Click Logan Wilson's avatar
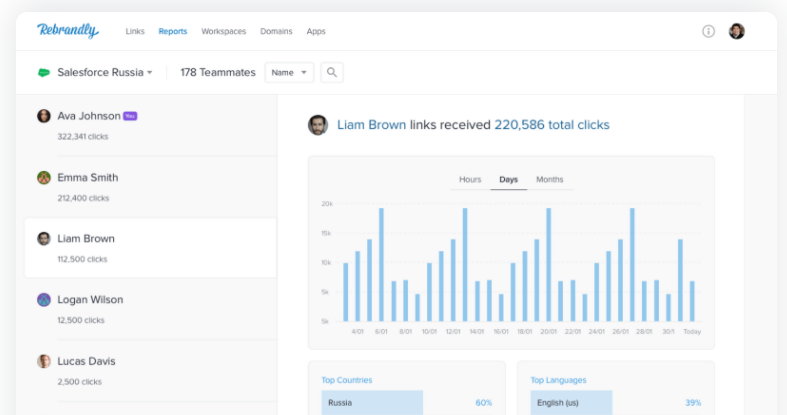Viewport: 787px width, 415px height. [44, 300]
